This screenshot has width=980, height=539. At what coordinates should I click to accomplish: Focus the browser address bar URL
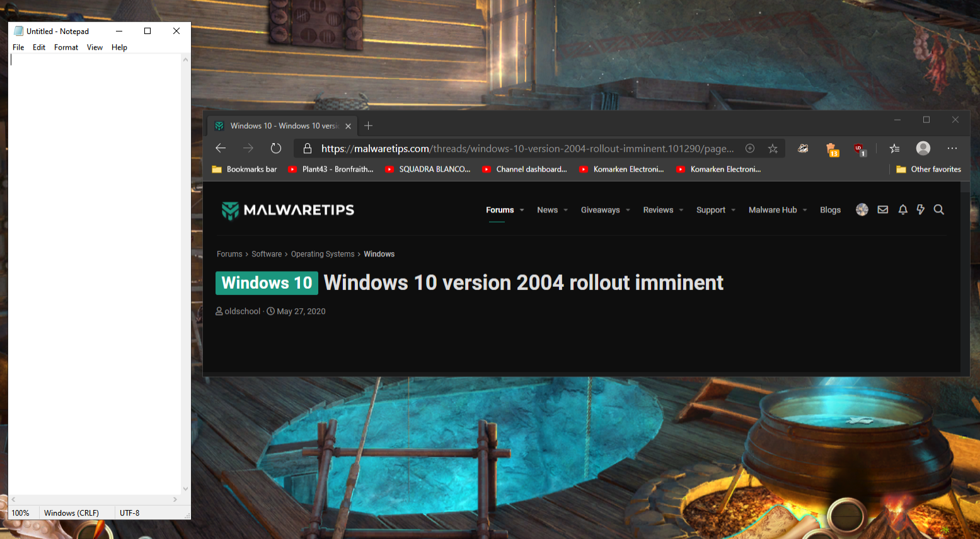tap(527, 149)
